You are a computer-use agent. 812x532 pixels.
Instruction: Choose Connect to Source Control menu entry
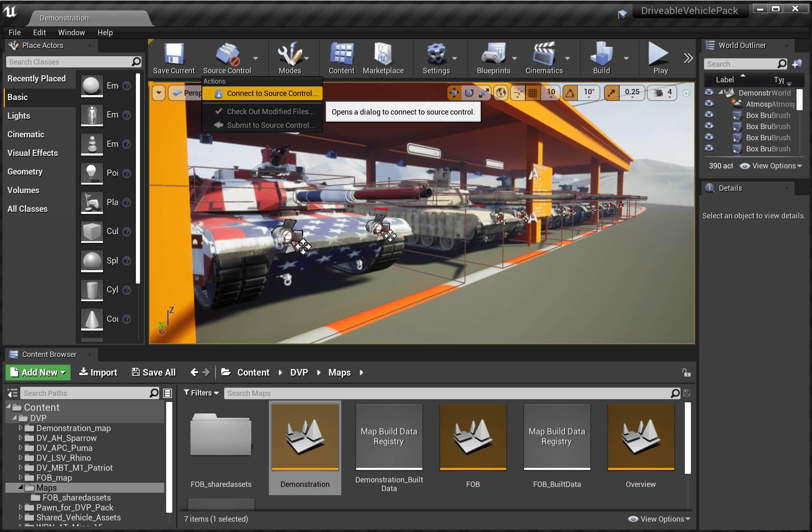tap(272, 93)
